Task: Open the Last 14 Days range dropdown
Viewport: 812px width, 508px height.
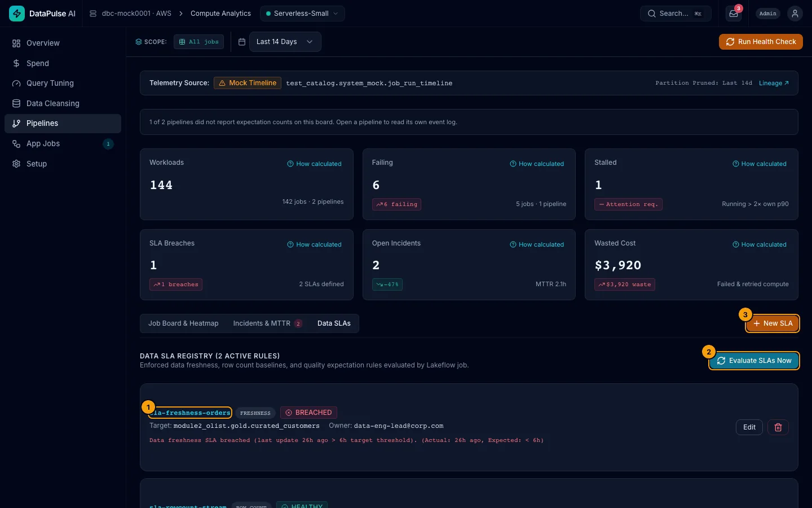Action: tap(285, 42)
